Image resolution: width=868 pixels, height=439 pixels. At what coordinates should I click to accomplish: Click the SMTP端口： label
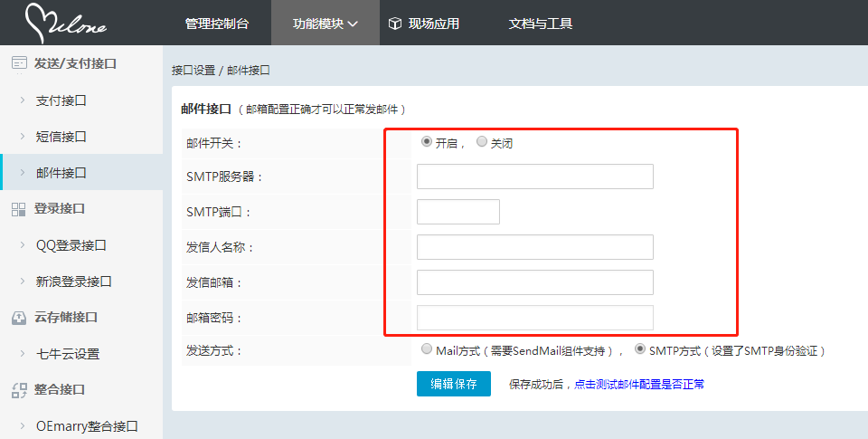(x=219, y=213)
